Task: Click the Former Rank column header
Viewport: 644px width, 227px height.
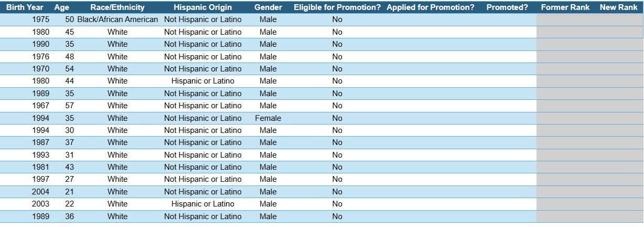Action: [x=565, y=7]
